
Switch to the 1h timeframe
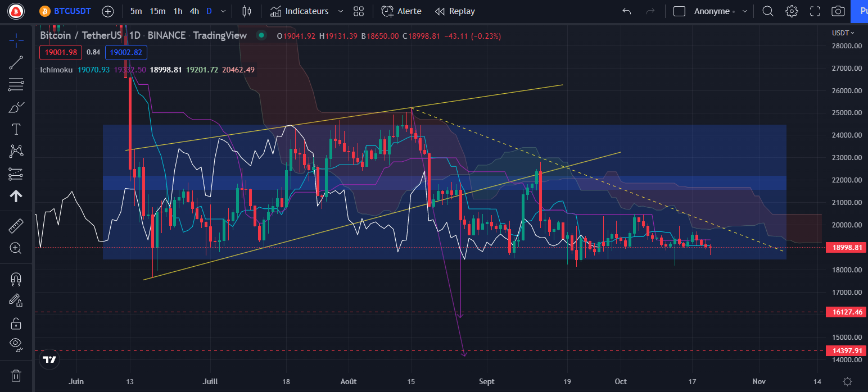coord(178,11)
